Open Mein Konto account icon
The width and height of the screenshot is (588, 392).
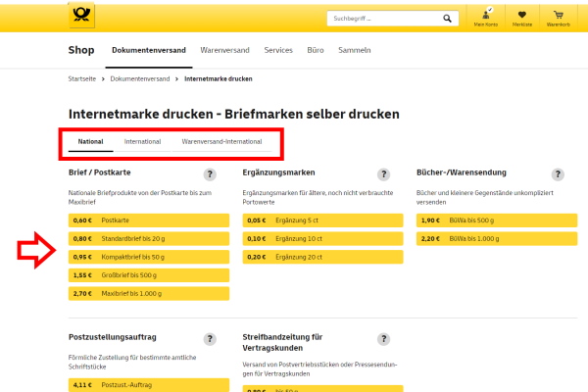(x=486, y=18)
